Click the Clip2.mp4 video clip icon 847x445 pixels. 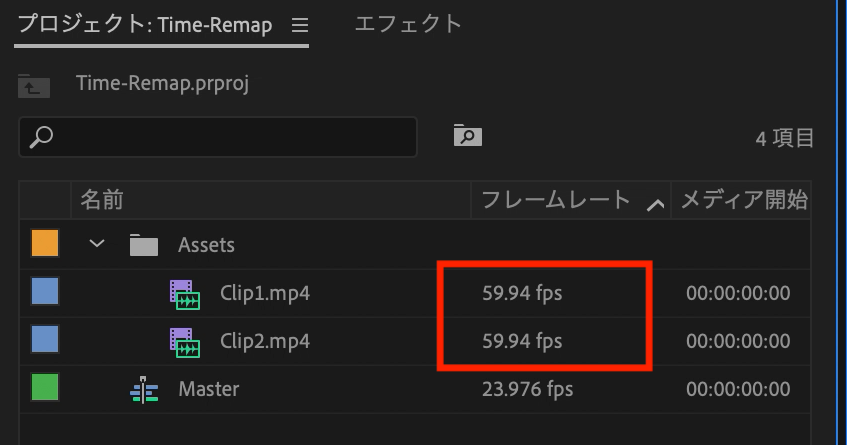tap(185, 342)
